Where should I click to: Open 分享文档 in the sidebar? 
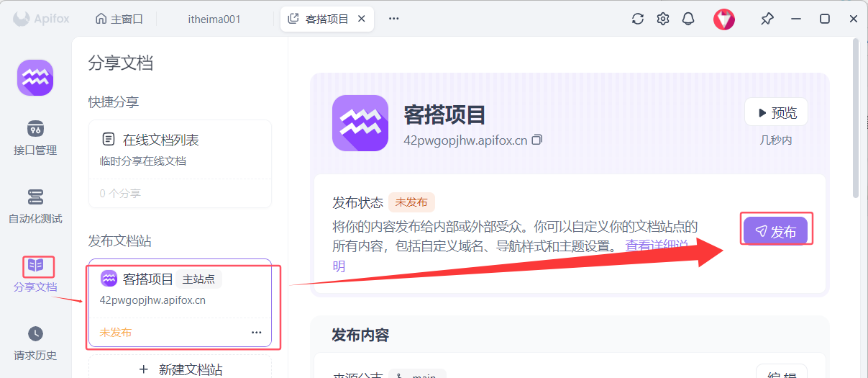(35, 274)
